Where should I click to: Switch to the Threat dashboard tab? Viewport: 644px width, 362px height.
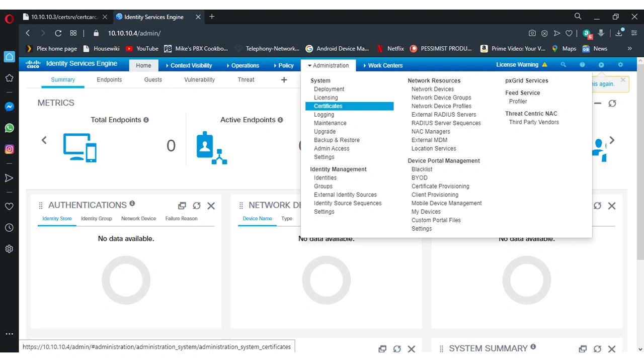pos(246,80)
